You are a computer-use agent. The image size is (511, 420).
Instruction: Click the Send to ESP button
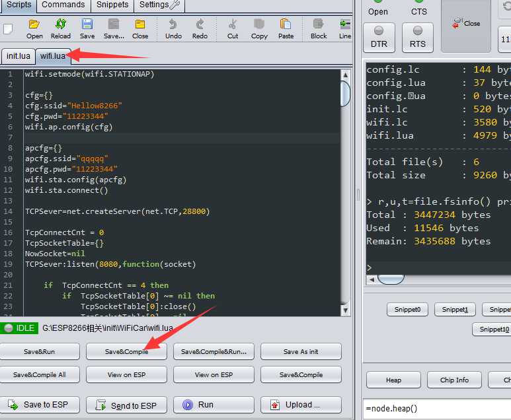coord(126,405)
